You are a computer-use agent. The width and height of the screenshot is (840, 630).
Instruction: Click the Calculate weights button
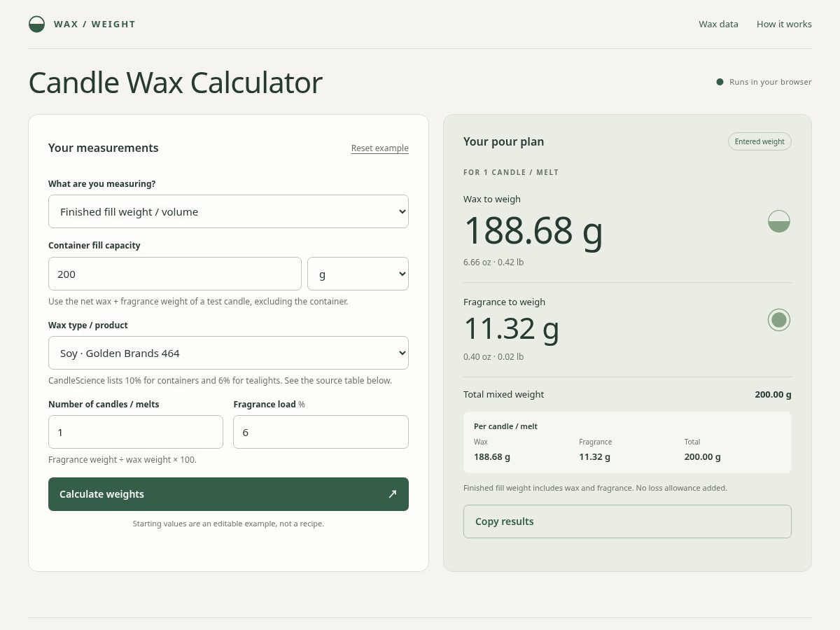point(228,494)
